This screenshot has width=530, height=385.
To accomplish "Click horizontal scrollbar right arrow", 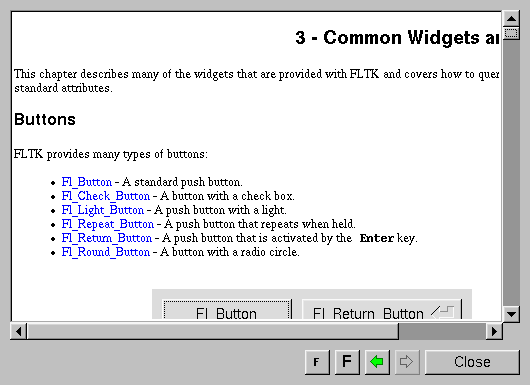I will 494,331.
